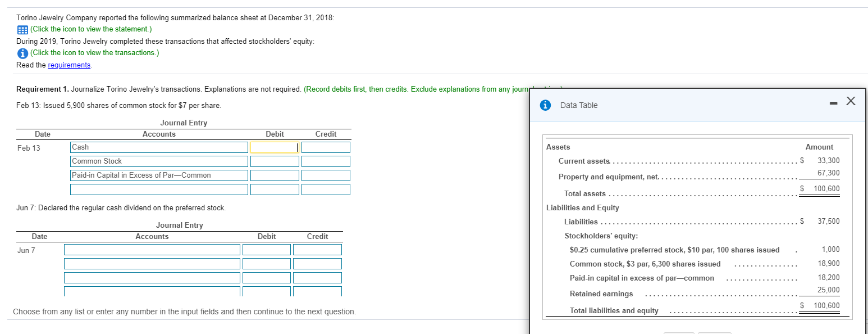Viewport: 868px width, 334px height.
Task: Click the first debit field for Jun 7
Action: tap(267, 250)
